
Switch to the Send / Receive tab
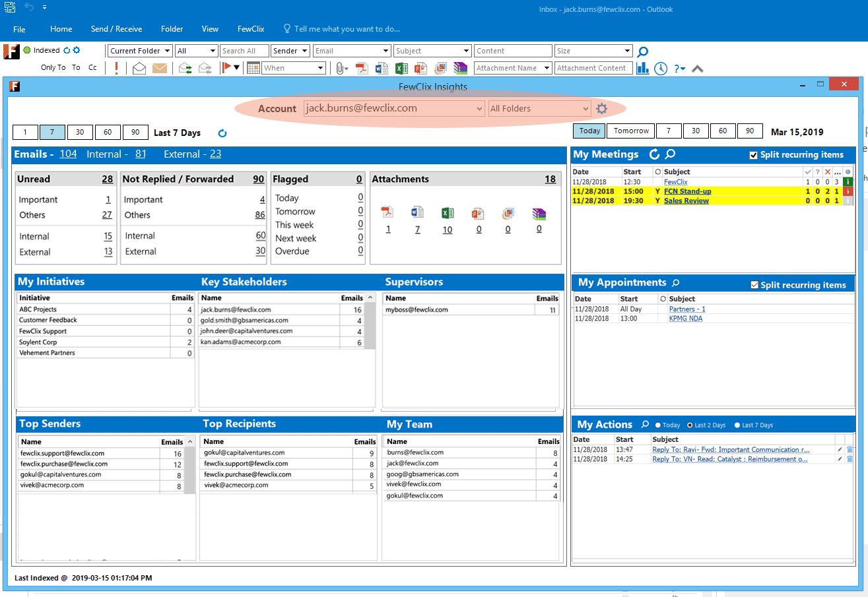point(117,29)
